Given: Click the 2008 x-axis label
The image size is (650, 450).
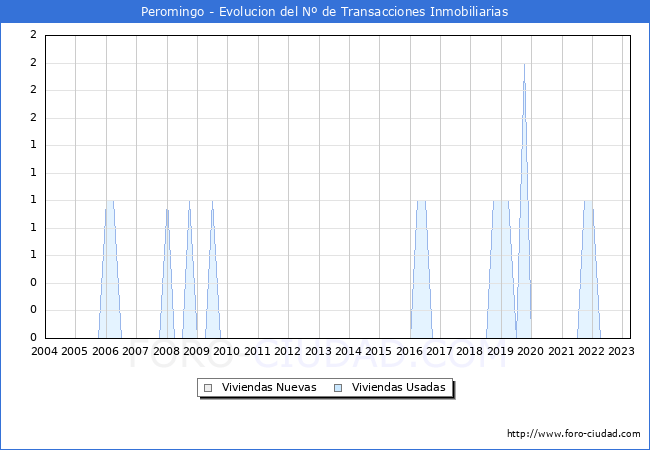Looking at the screenshot, I should pos(166,351).
